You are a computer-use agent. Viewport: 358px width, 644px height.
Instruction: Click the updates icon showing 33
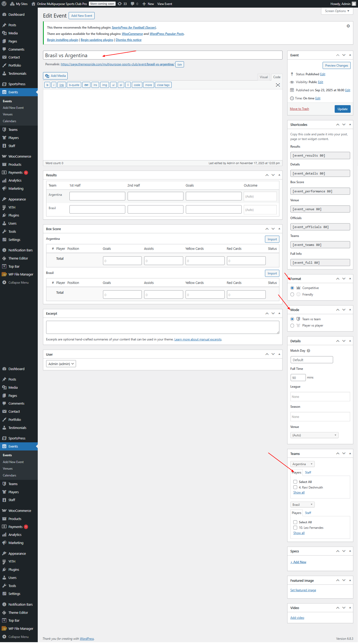point(120,4)
